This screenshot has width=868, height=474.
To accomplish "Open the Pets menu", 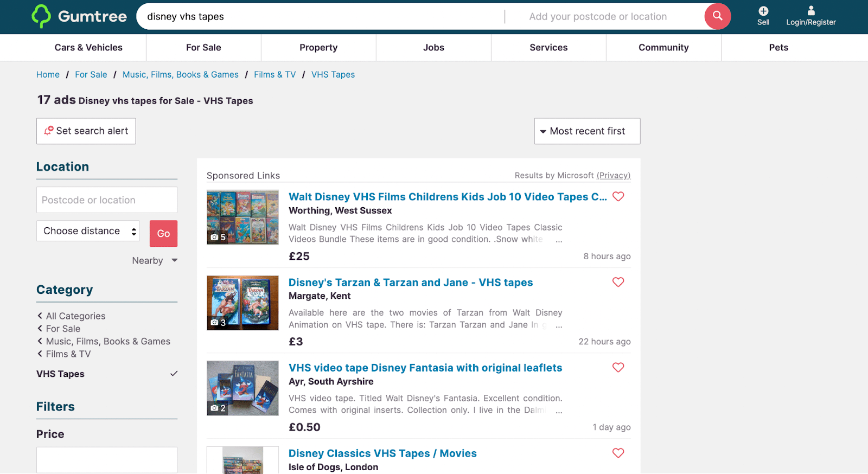I will click(778, 48).
